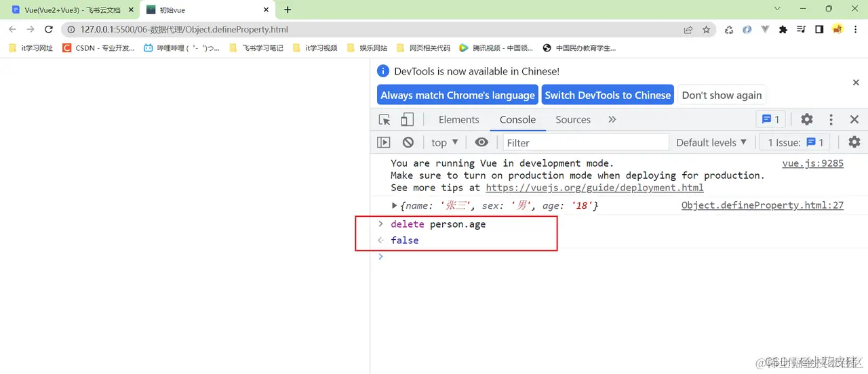Image resolution: width=868 pixels, height=374 pixels.
Task: Open a new browser tab
Action: pyautogui.click(x=288, y=10)
